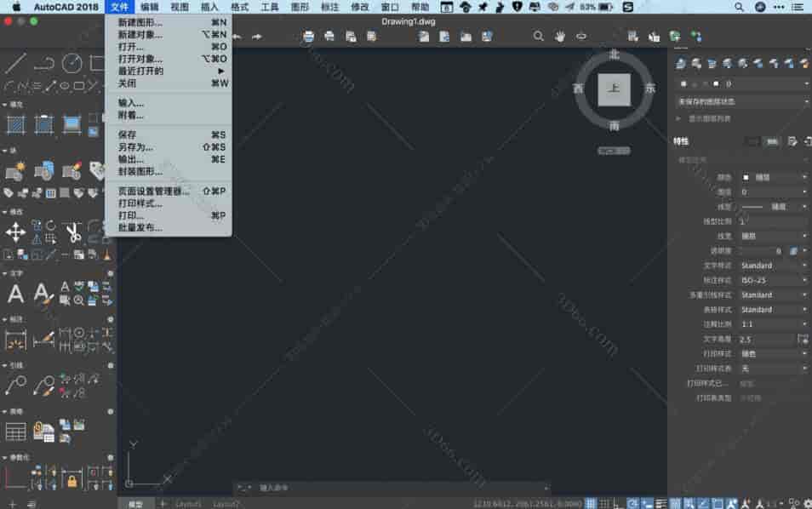This screenshot has width=812, height=509.
Task: Open the Hatch tool in the 填充 section
Action: coord(14,124)
